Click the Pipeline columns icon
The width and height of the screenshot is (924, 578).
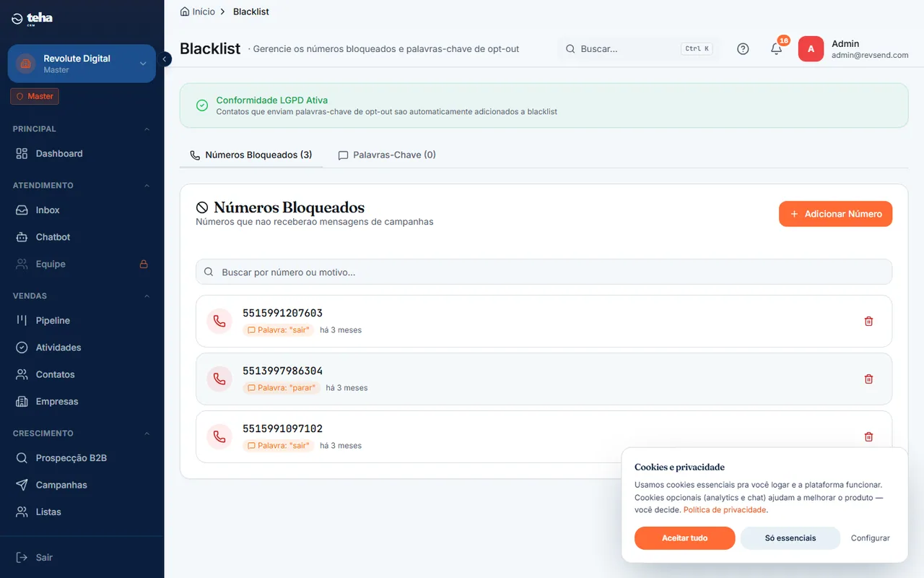coord(22,321)
